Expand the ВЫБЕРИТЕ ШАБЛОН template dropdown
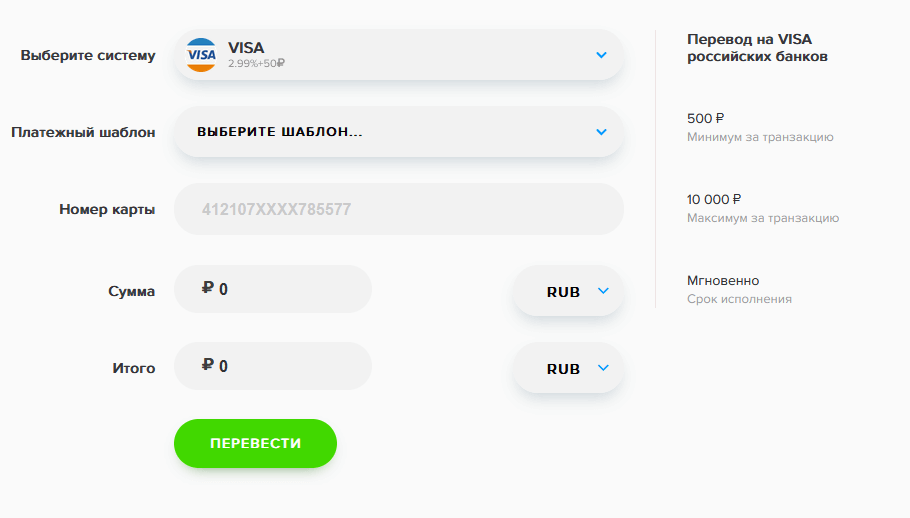The image size is (910, 518). click(x=399, y=132)
